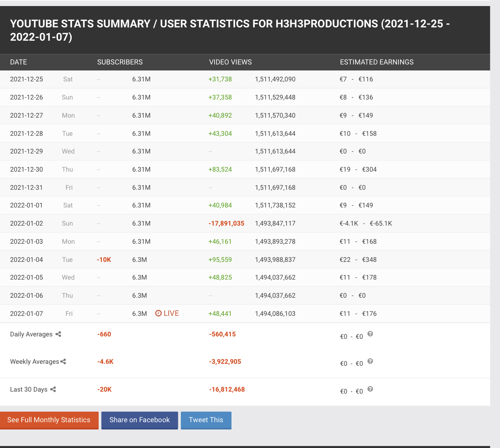The height and width of the screenshot is (448, 500).
Task: Click the +83,524 views value
Action: coord(220,170)
